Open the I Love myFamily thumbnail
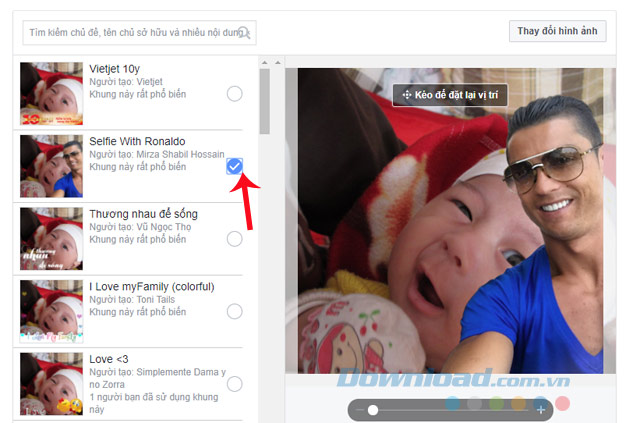This screenshot has height=423, width=640. tap(51, 312)
